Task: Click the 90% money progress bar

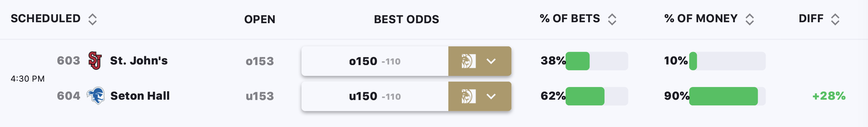Action: coord(727,96)
